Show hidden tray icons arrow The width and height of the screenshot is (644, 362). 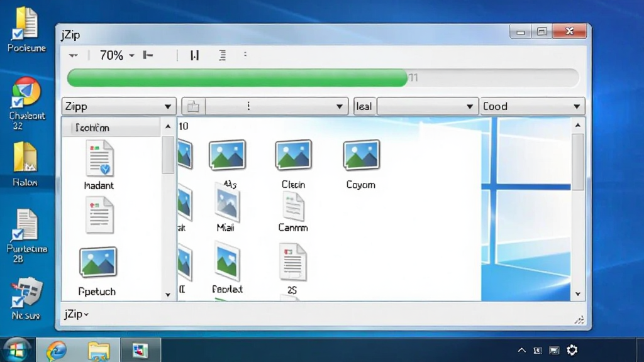[x=521, y=350]
